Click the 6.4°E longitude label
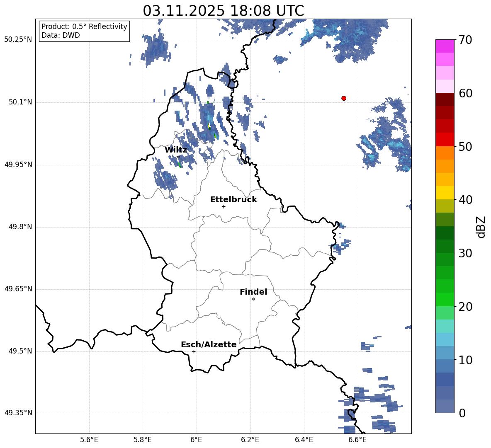Image resolution: width=491 pixels, height=448 pixels. pos(304,440)
